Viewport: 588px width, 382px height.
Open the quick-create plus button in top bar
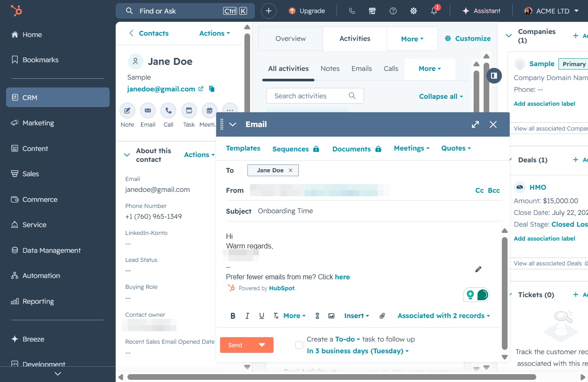click(269, 11)
